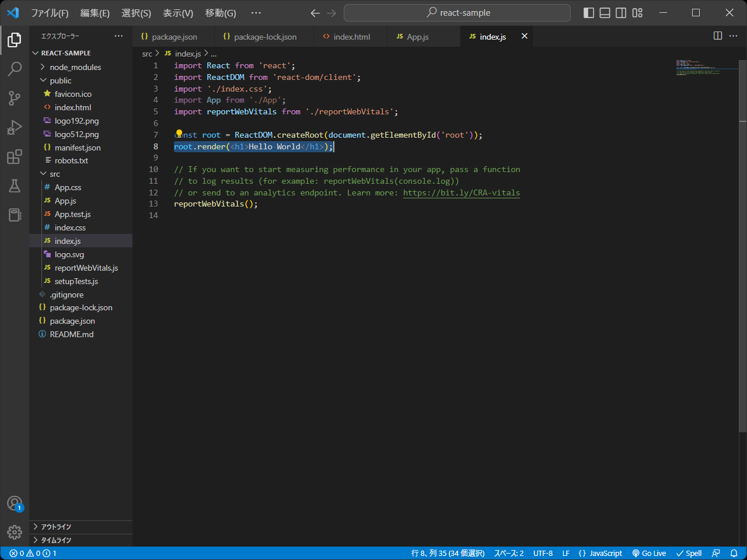
Task: Click the customize layout icon
Action: click(x=637, y=13)
